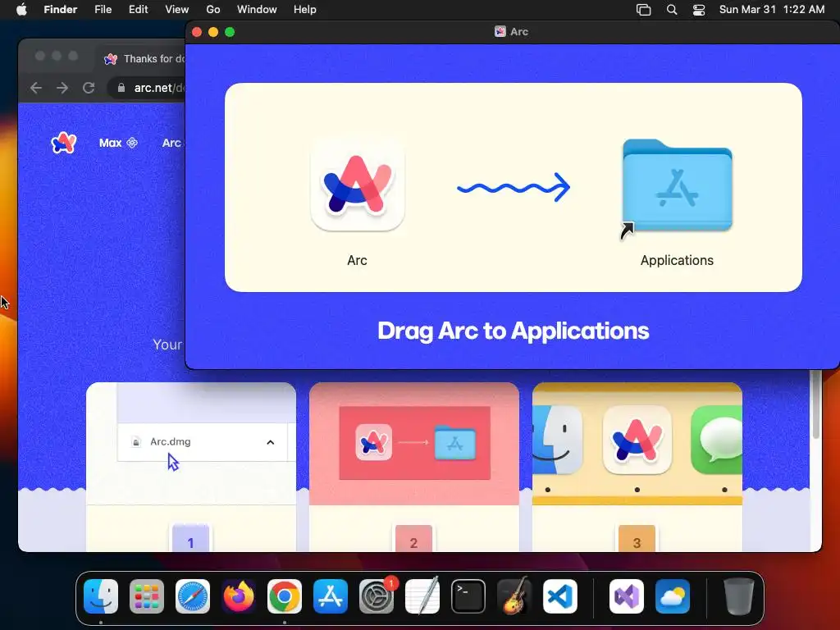The height and width of the screenshot is (630, 840).
Task: Launch Visual Studio Code from the Dock
Action: [559, 596]
